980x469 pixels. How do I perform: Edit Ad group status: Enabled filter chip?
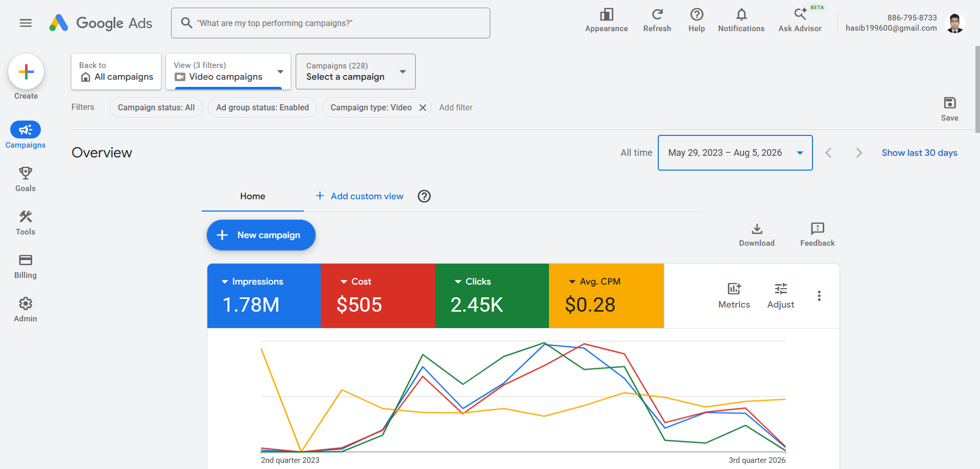point(262,108)
